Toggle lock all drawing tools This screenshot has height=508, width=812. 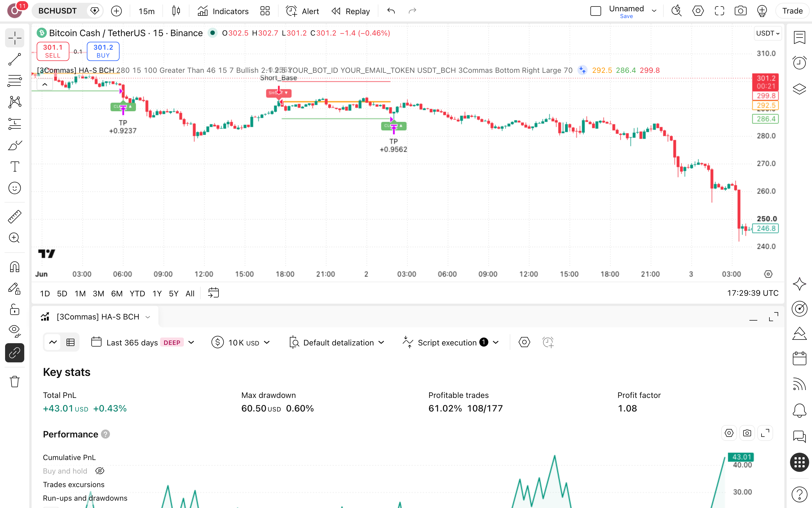[x=15, y=309]
